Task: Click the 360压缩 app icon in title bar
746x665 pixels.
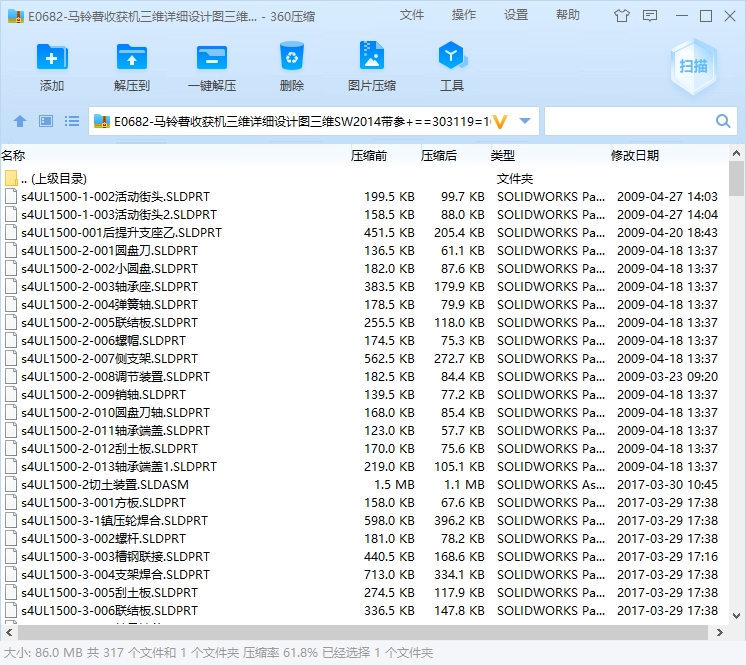Action: 16,16
